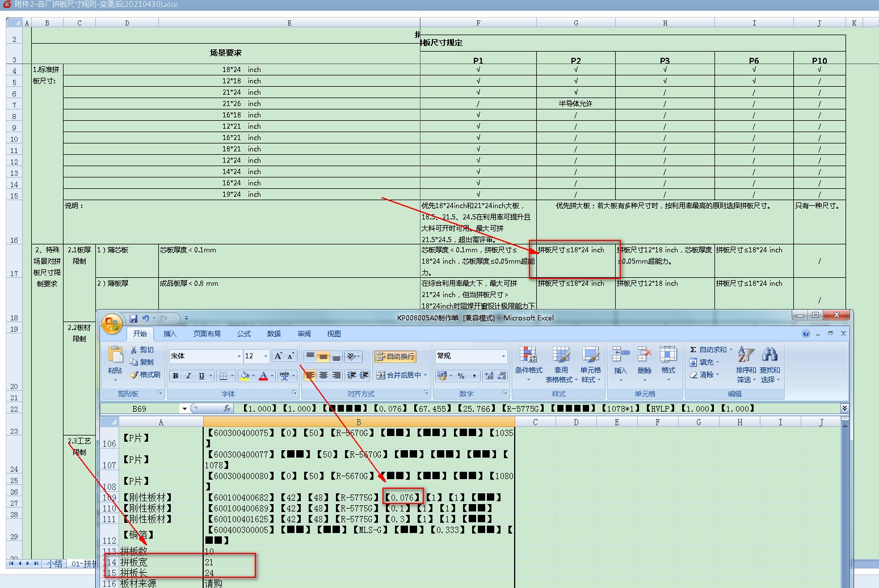
Task: Redo action in quick access toolbar
Action: tap(164, 318)
